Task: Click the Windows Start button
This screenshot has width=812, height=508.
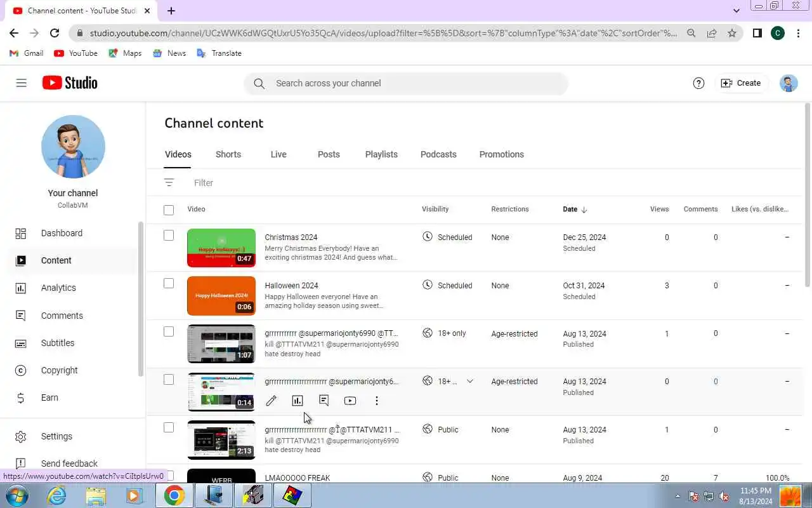Action: [x=16, y=495]
